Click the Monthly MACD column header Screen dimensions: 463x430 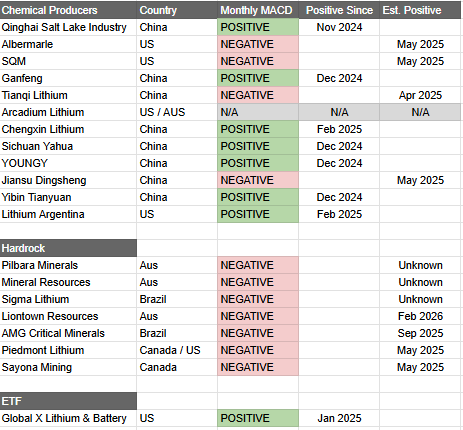pos(258,10)
